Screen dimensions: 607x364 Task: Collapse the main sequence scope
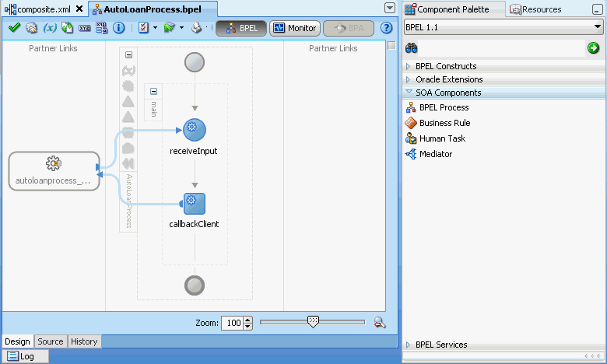pyautogui.click(x=153, y=91)
